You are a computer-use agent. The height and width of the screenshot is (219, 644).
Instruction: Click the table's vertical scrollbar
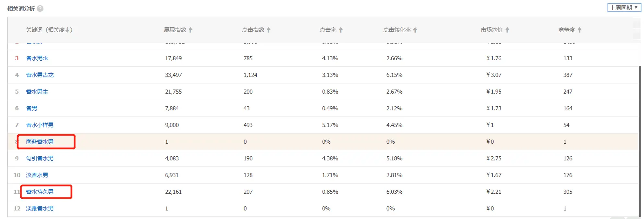pyautogui.click(x=640, y=140)
